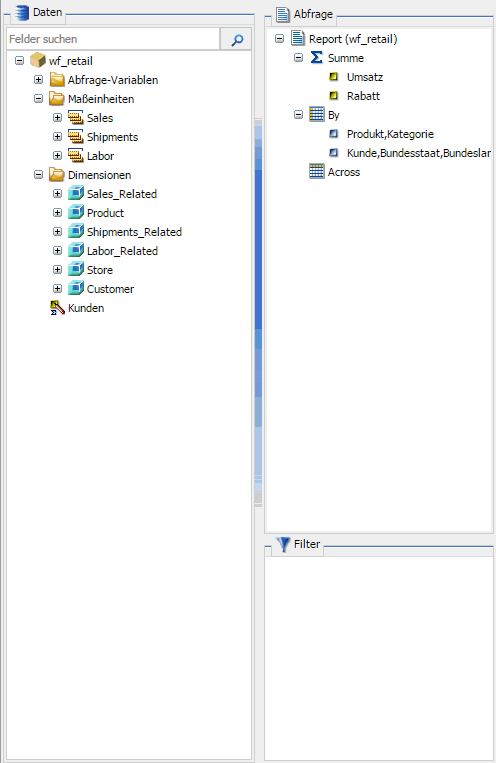Click the Report document icon

click(x=298, y=38)
